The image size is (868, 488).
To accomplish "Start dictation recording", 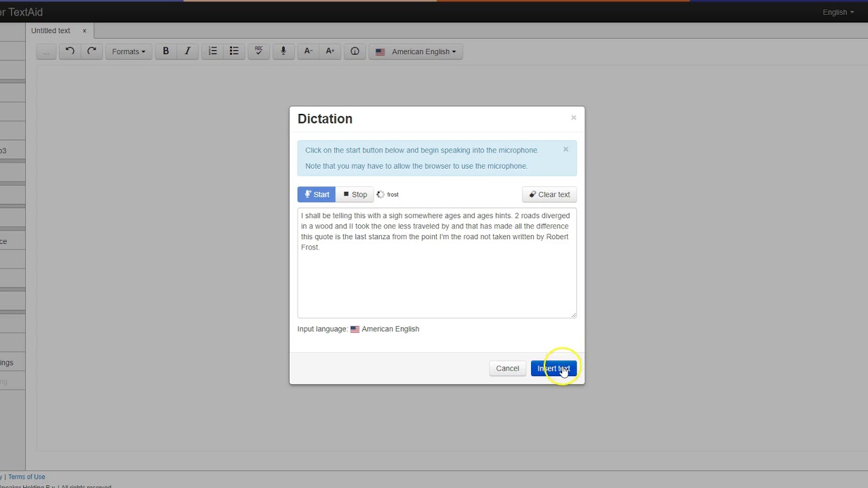I will [x=317, y=195].
